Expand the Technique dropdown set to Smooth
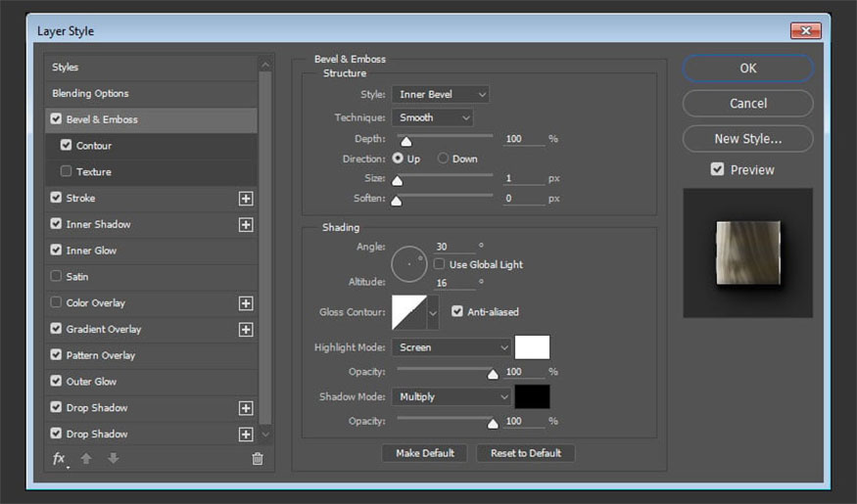857x504 pixels. (432, 117)
